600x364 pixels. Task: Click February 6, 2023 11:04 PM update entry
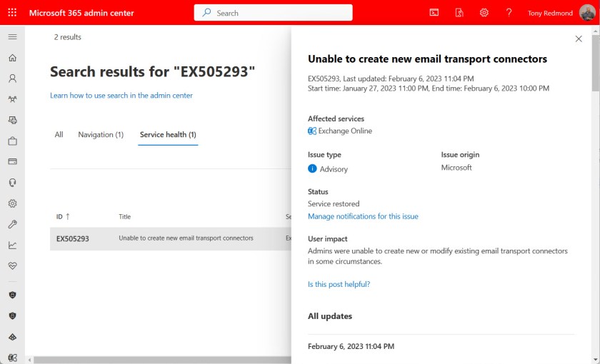tap(351, 346)
